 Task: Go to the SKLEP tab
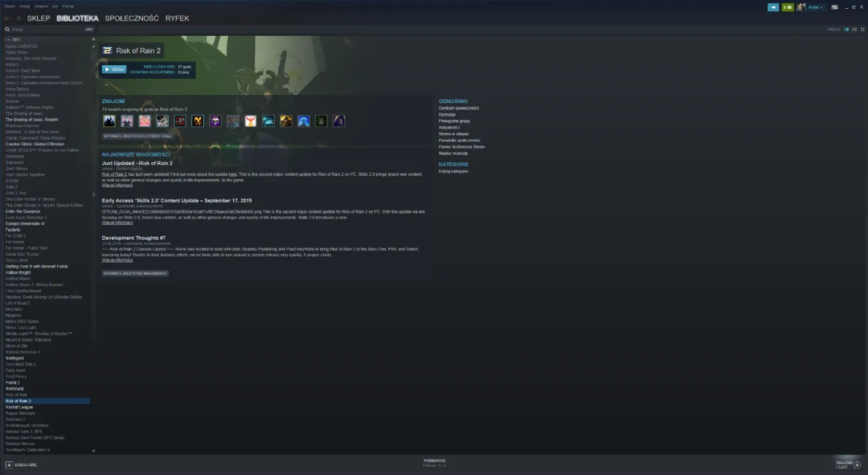pyautogui.click(x=39, y=18)
